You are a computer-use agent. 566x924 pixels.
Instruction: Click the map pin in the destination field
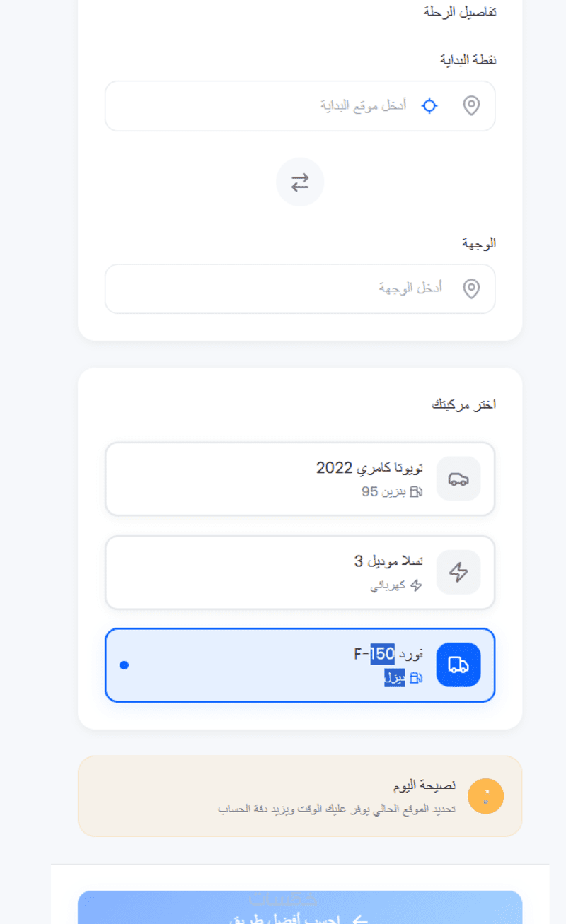point(471,288)
